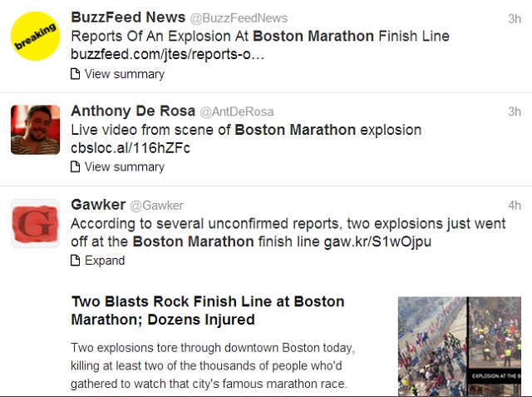Click the document icon beside Expand

coord(76,261)
